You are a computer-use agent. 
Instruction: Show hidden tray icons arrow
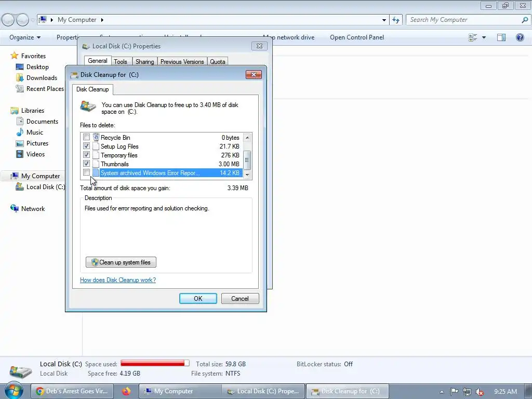[442, 392]
